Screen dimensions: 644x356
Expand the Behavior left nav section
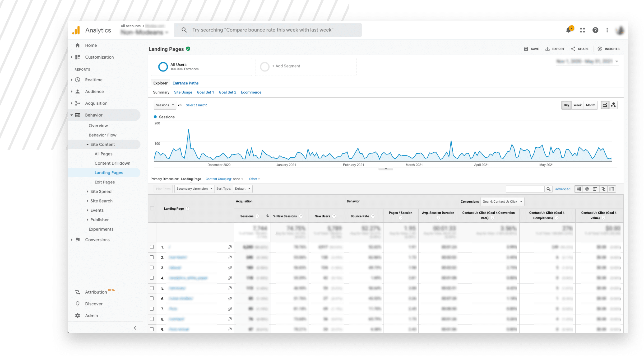[x=94, y=115]
